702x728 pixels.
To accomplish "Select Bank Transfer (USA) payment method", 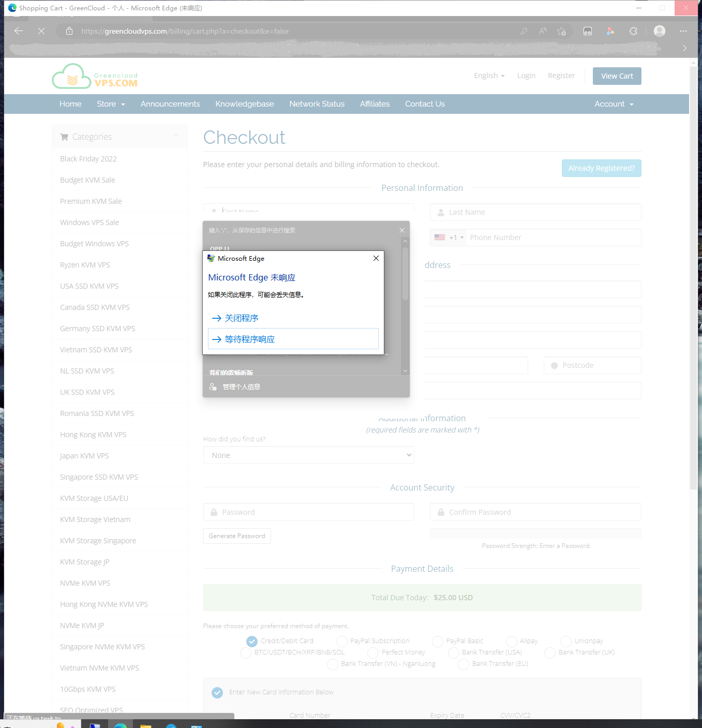I will pyautogui.click(x=454, y=652).
